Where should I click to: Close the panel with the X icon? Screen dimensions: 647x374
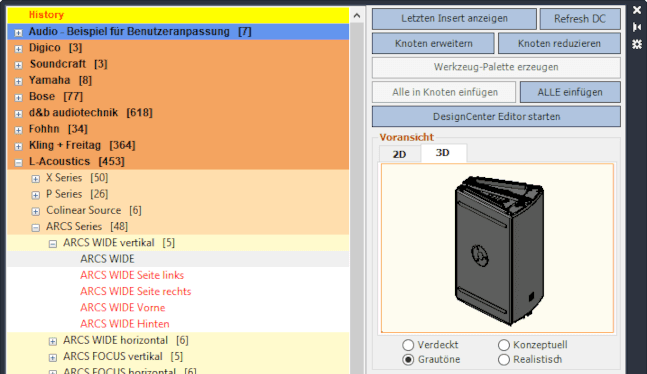(x=637, y=10)
